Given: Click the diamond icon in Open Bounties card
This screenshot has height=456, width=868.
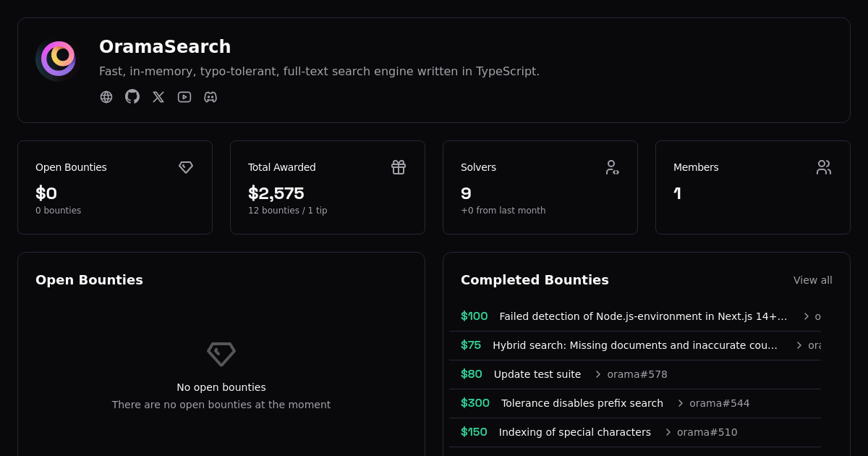Looking at the screenshot, I should pyautogui.click(x=186, y=167).
